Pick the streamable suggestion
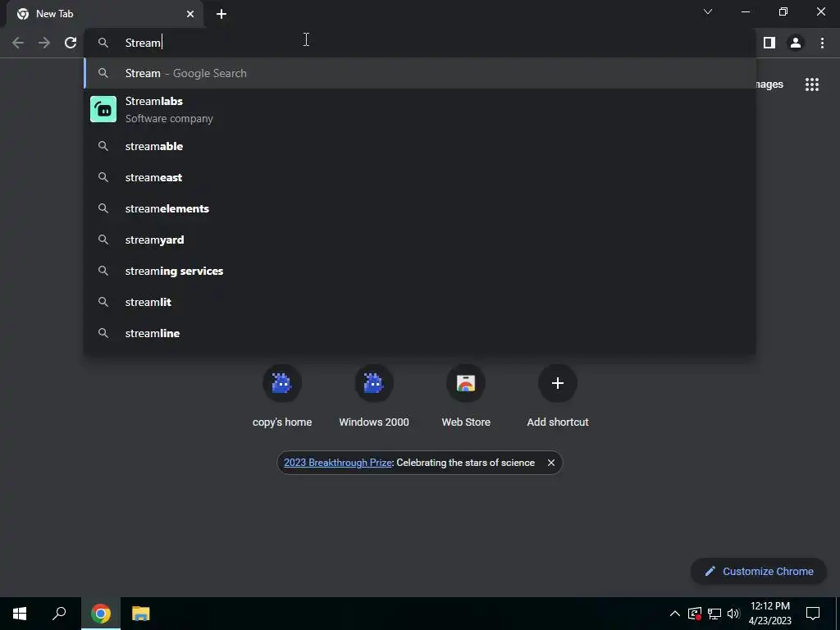Image resolution: width=840 pixels, height=630 pixels. (x=421, y=146)
